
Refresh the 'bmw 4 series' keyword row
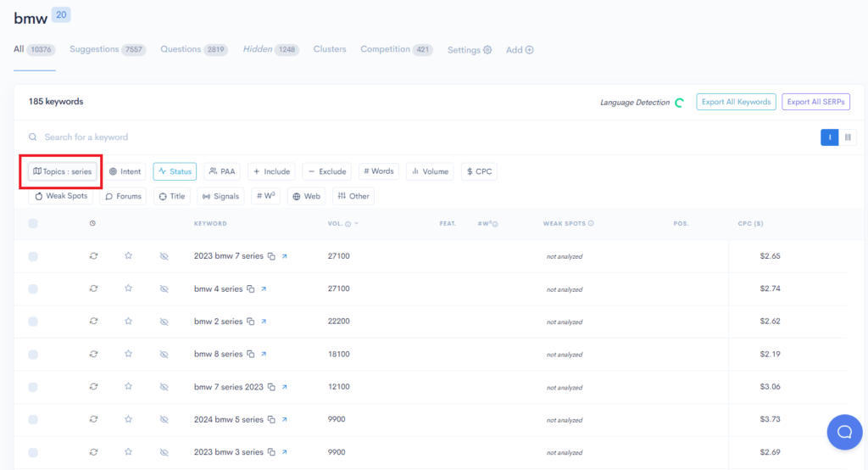coord(93,288)
